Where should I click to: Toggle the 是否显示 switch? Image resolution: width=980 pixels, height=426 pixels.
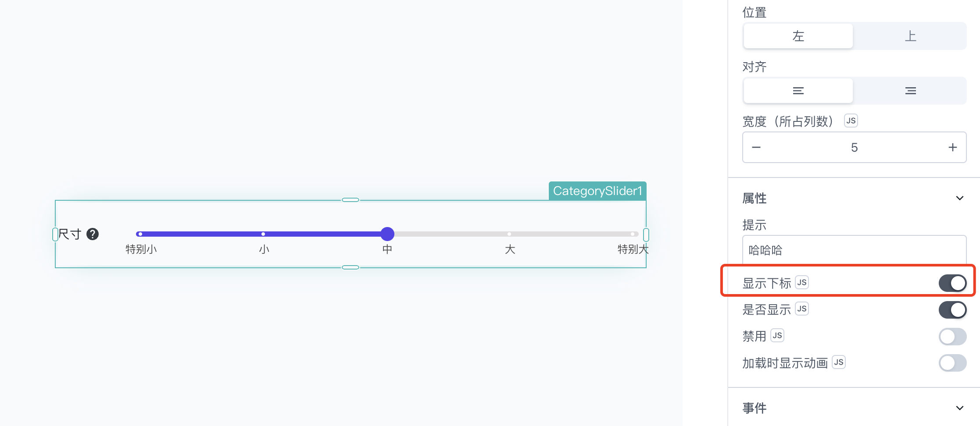(952, 310)
